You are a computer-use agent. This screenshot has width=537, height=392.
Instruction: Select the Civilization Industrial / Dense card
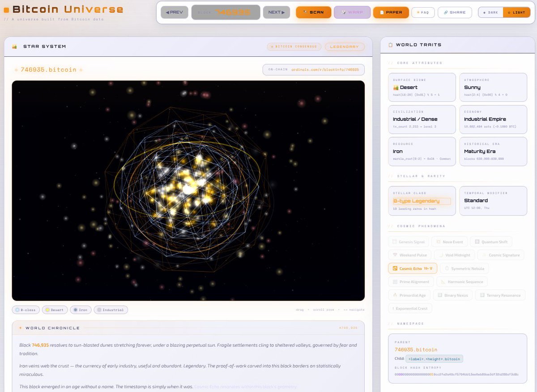(422, 119)
